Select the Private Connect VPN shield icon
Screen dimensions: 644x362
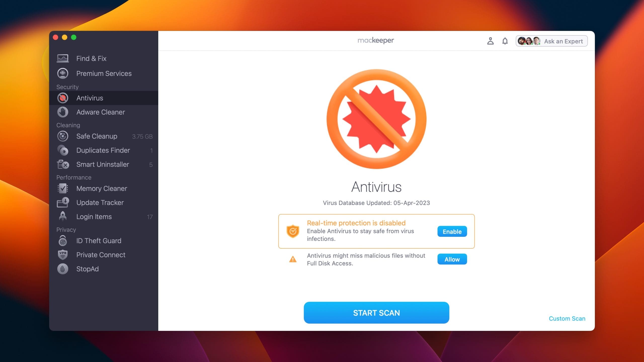tap(63, 255)
